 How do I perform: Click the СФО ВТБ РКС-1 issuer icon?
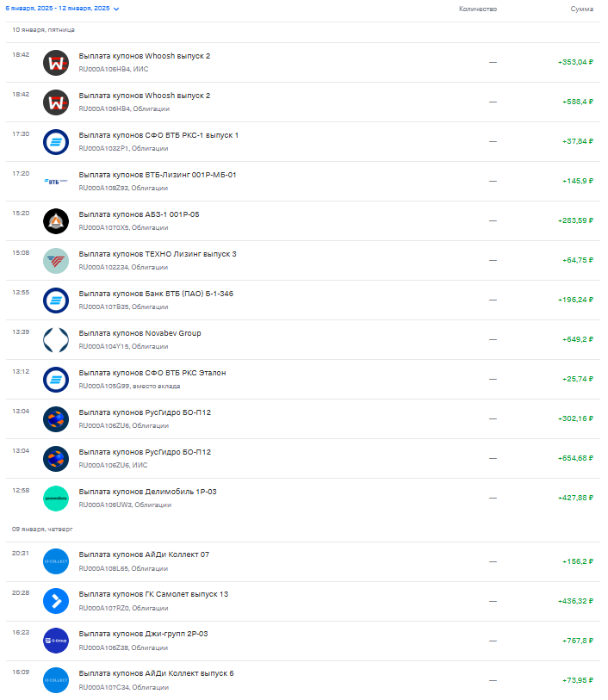pyautogui.click(x=56, y=142)
